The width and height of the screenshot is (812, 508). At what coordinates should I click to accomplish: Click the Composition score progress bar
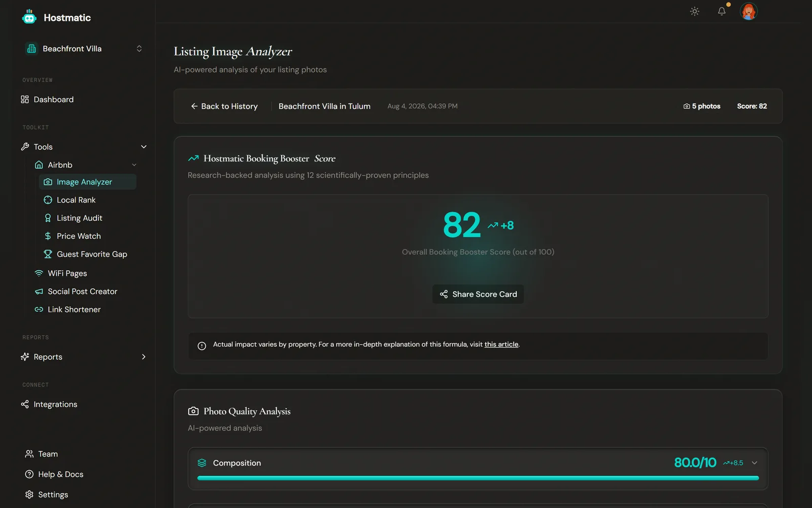[x=478, y=478]
